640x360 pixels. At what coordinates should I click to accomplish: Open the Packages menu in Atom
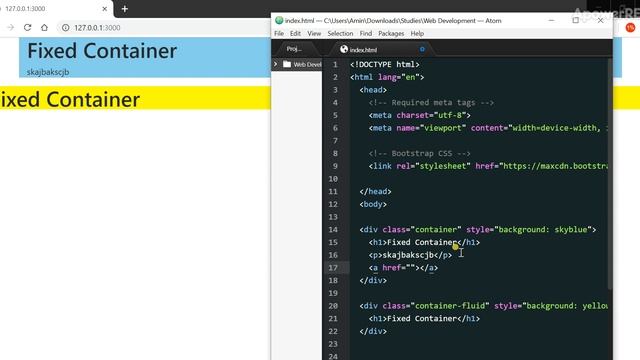click(x=391, y=33)
